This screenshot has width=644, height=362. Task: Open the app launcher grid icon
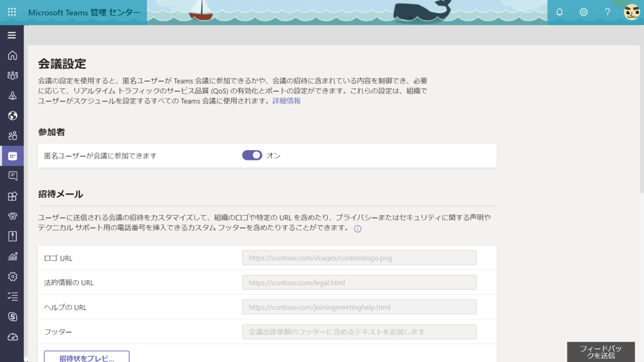(12, 12)
